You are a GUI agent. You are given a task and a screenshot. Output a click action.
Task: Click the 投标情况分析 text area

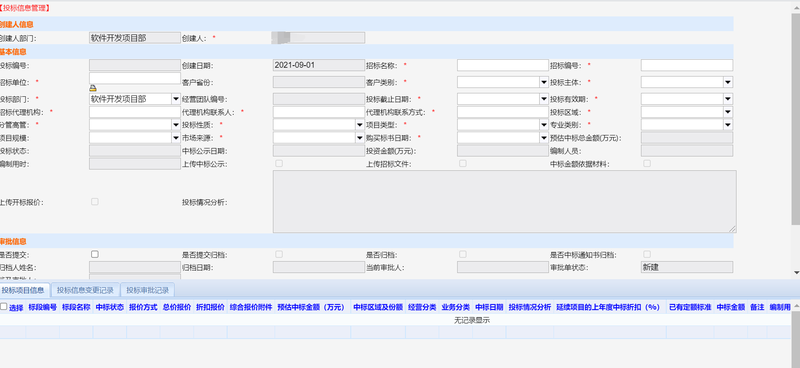[505, 202]
